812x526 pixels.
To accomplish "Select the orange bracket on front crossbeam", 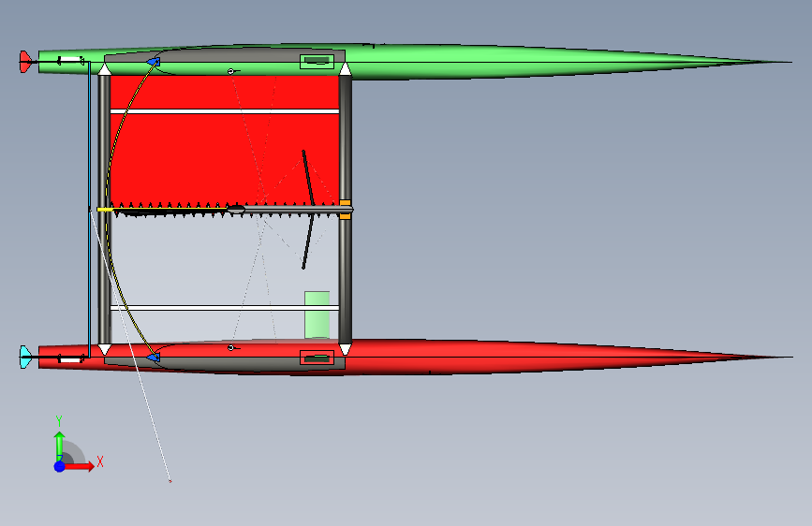I will 346,209.
